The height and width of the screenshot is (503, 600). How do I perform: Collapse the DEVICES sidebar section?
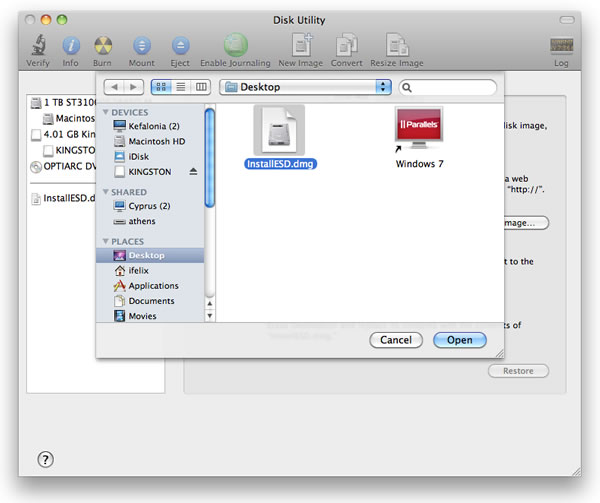(106, 113)
